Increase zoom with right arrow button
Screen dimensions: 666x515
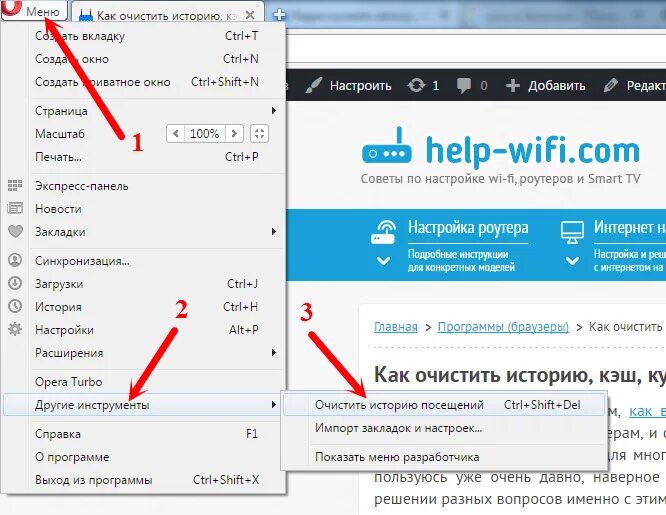[234, 133]
